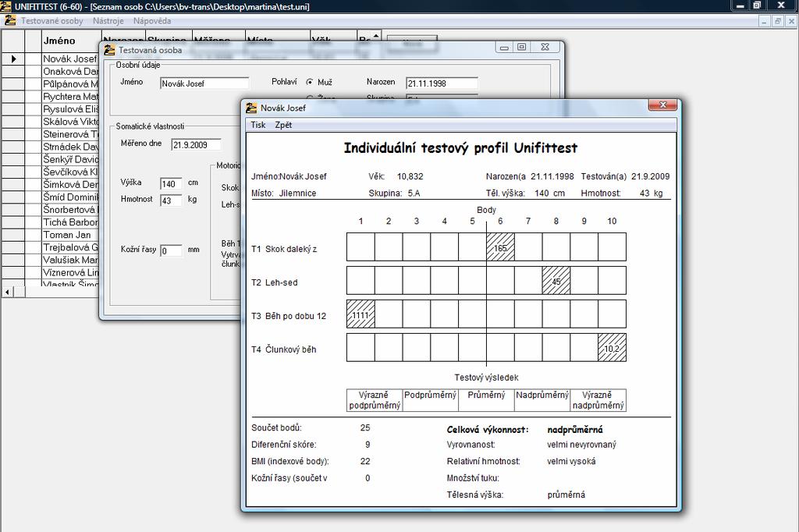
Task: Minimize the Testovaná osoba dialog
Action: (x=504, y=47)
